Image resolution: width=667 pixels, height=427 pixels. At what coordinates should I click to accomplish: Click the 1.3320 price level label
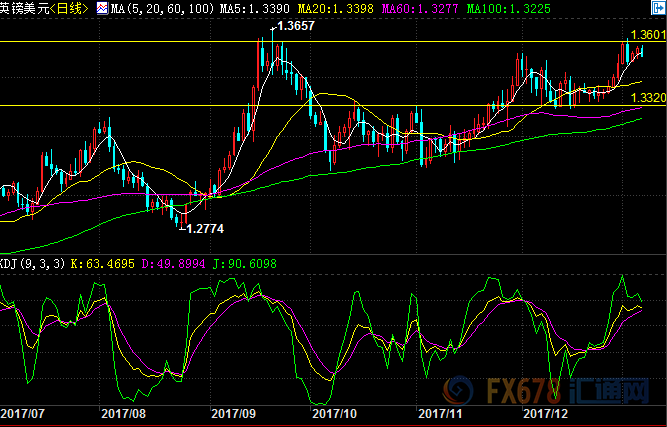pos(650,98)
